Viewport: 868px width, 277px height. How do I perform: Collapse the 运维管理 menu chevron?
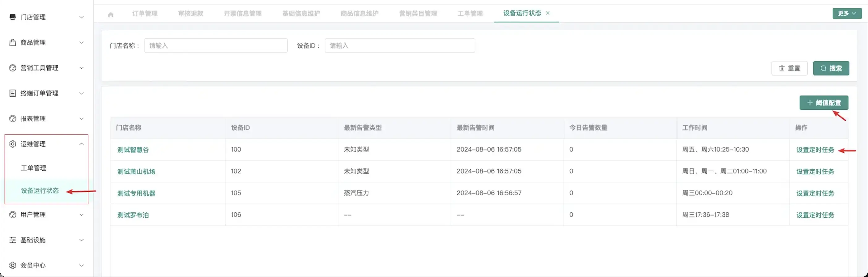click(x=82, y=144)
